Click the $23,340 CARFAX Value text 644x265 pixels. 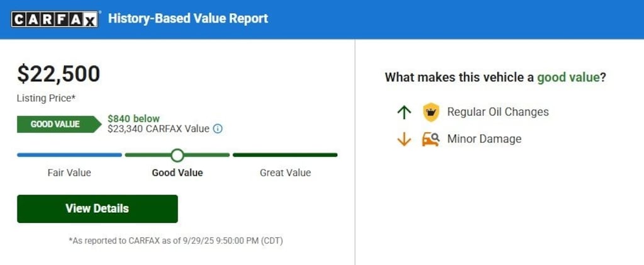point(158,129)
